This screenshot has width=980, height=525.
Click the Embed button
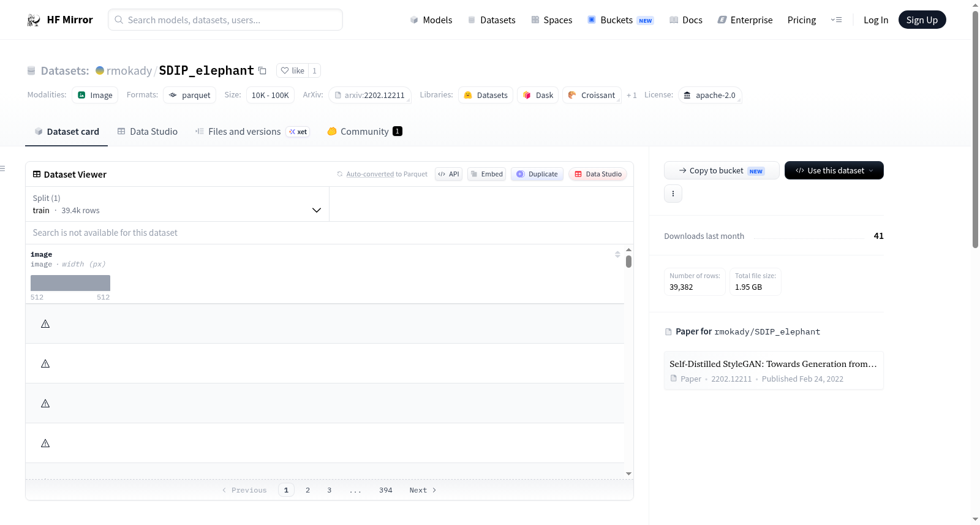486,174
